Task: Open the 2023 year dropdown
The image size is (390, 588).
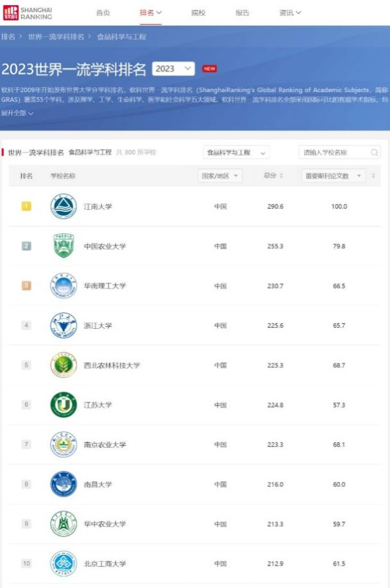Action: 174,68
